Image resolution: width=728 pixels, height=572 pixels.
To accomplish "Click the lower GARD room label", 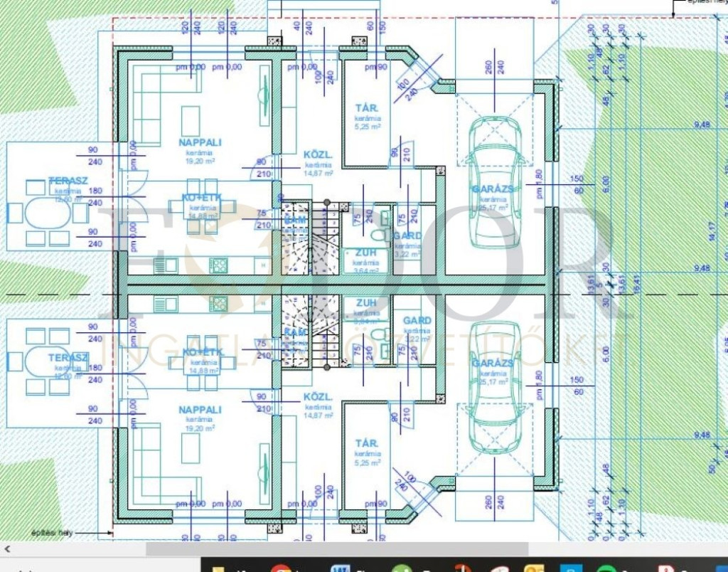I will [417, 321].
